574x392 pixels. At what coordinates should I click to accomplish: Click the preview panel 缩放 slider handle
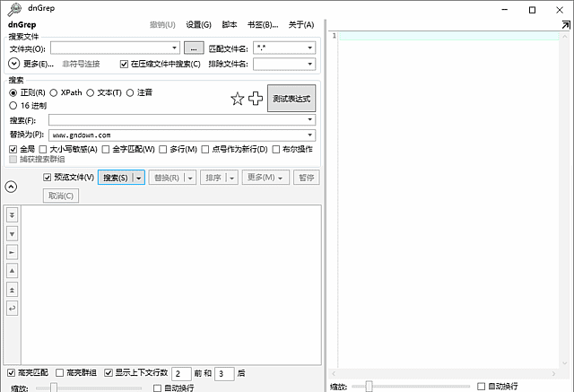coord(369,386)
